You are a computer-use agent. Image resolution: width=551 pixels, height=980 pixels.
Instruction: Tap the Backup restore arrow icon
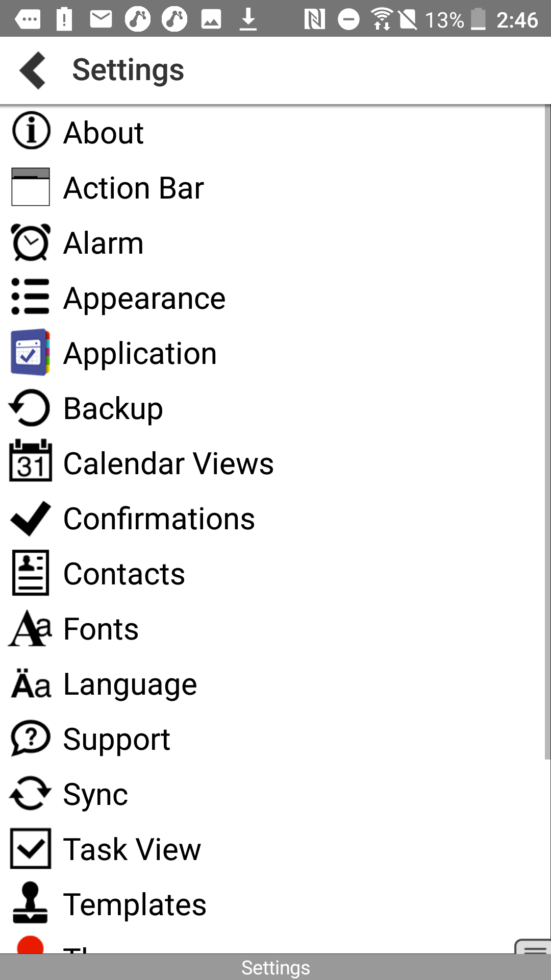coord(31,408)
